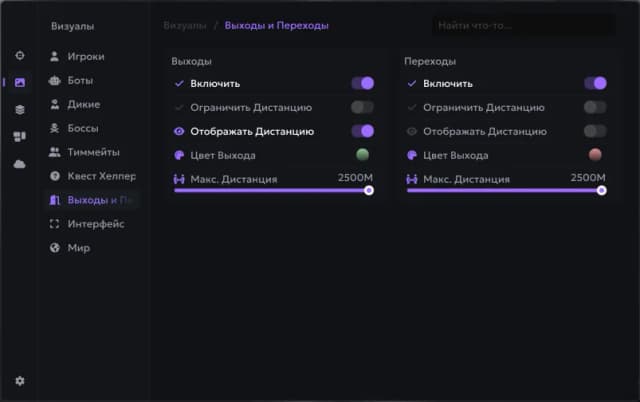Click the person icon beside Игроки
The height and width of the screenshot is (402, 640).
(x=54, y=56)
